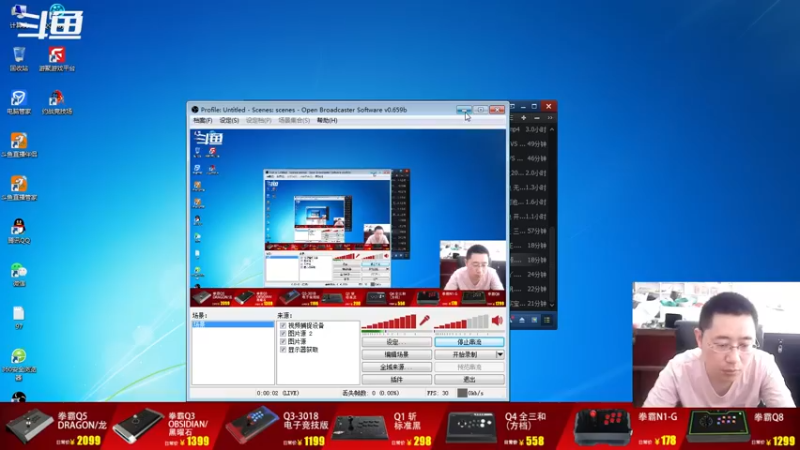The height and width of the screenshot is (450, 800).
Task: Click the 设定... settings button
Action: click(396, 342)
